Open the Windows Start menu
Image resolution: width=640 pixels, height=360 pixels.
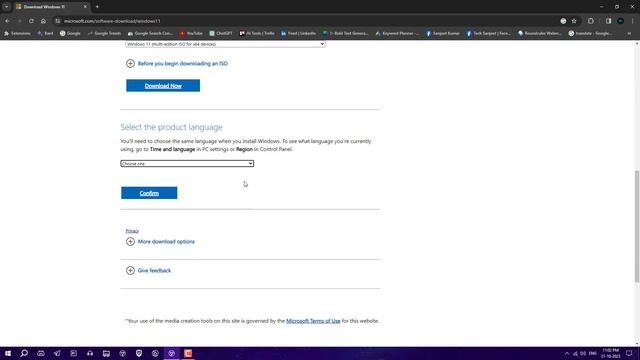tap(8, 353)
